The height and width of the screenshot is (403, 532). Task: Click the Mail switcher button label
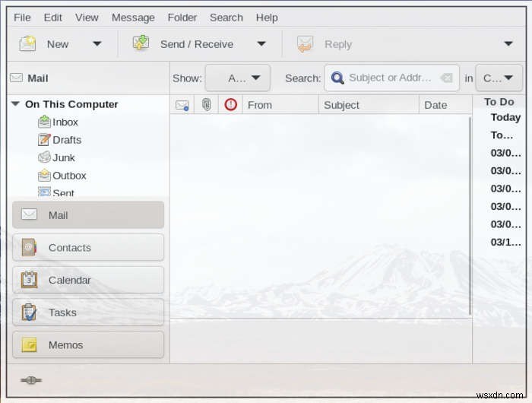point(58,215)
